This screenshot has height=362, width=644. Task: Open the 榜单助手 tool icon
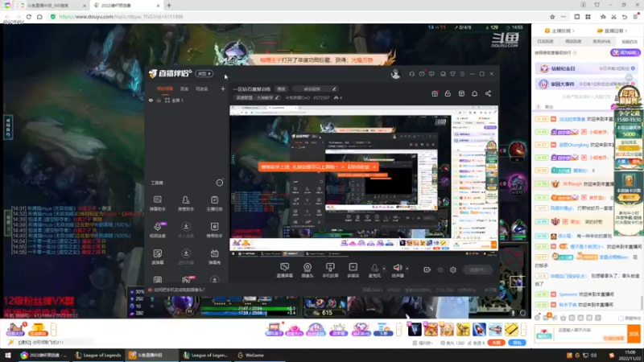[214, 230]
